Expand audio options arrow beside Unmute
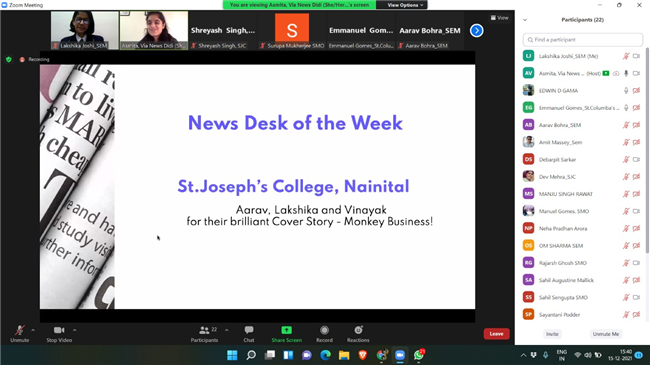The width and height of the screenshot is (650, 366). tap(33, 330)
